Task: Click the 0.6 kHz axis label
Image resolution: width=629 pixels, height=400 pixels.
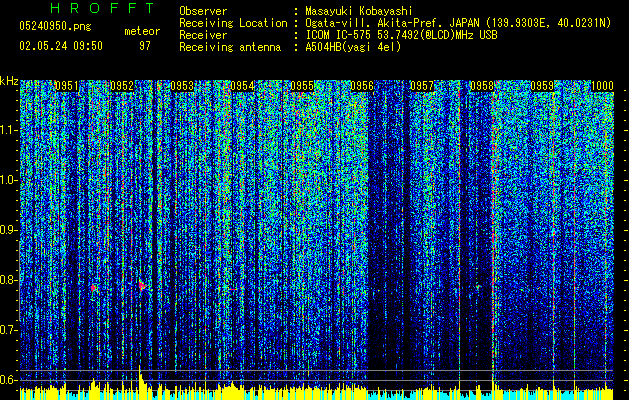Action: coord(9,380)
